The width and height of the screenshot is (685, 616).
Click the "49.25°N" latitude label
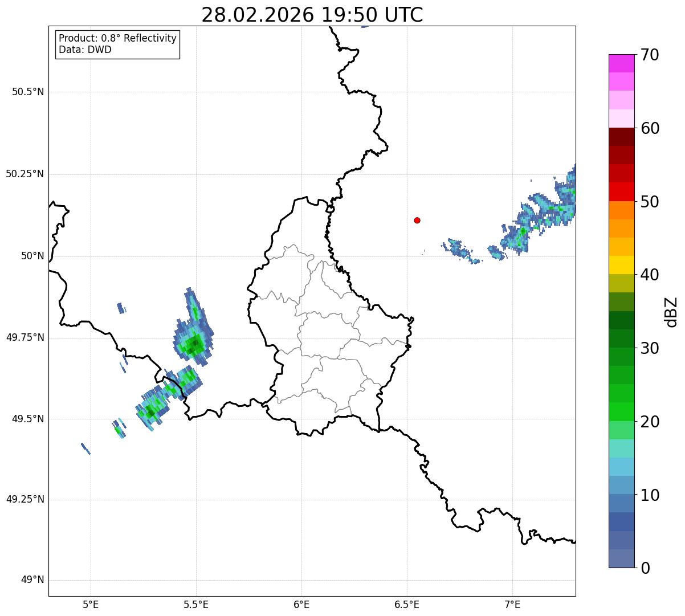pyautogui.click(x=25, y=499)
